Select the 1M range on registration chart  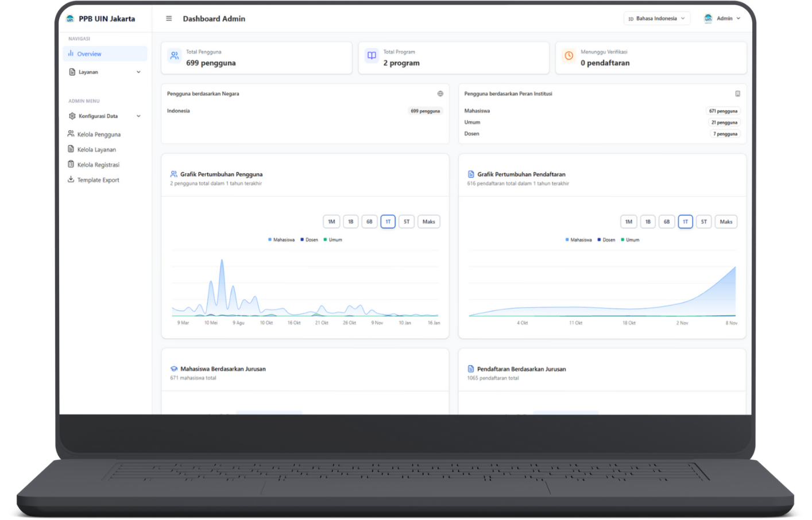click(x=628, y=222)
